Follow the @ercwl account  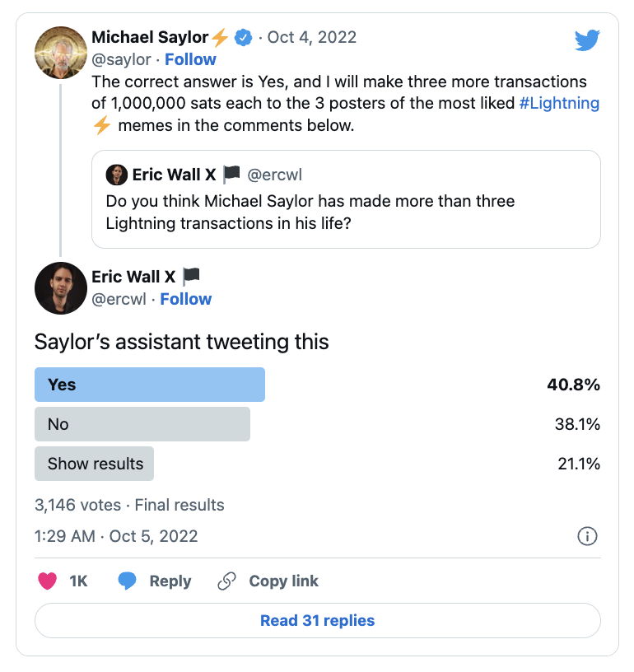[x=185, y=299]
